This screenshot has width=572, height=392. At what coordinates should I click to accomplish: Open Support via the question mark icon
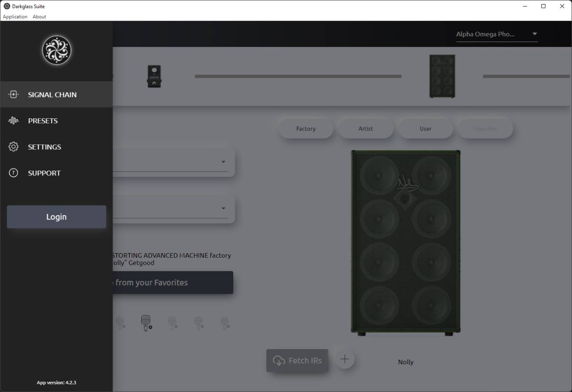[x=13, y=173]
